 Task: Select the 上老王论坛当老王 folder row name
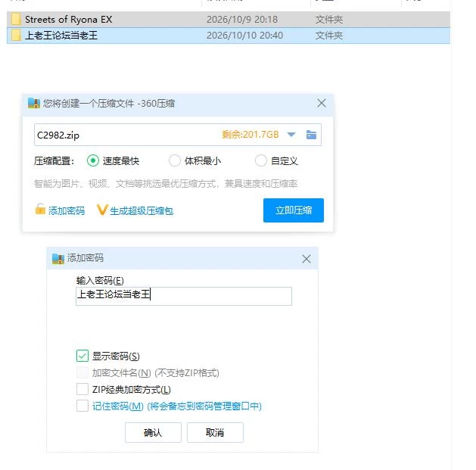[x=61, y=36]
